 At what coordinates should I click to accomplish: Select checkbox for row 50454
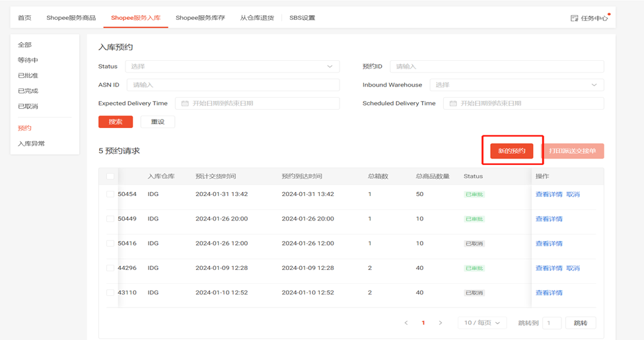click(110, 194)
